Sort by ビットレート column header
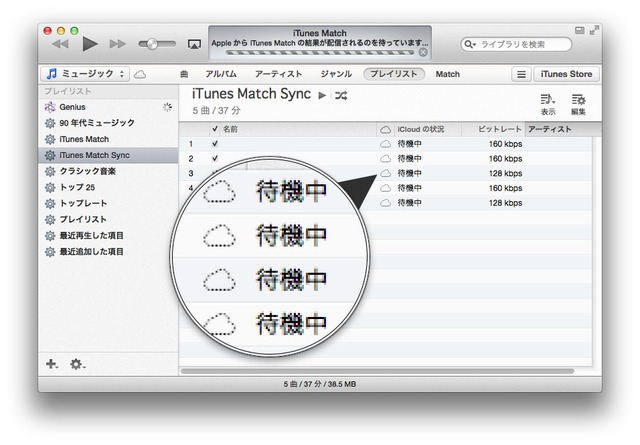 493,129
